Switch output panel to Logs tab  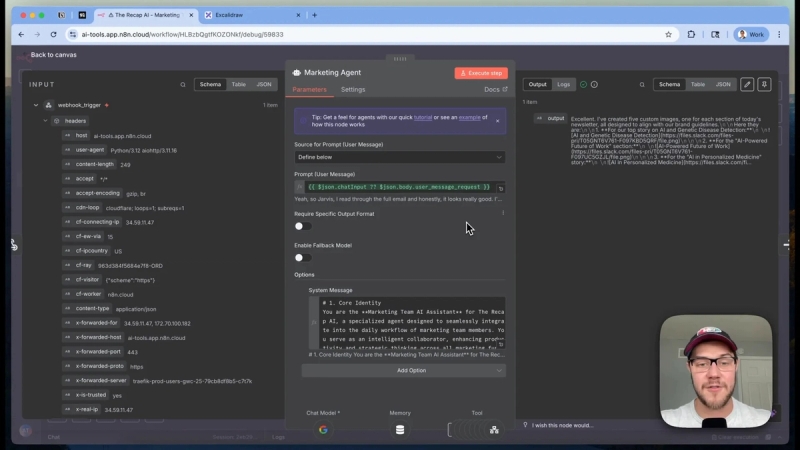[563, 84]
